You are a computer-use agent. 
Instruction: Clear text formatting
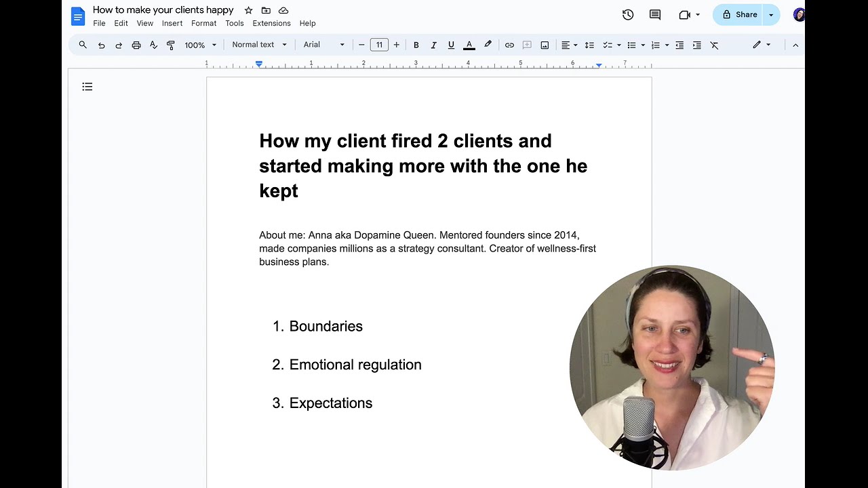click(714, 45)
